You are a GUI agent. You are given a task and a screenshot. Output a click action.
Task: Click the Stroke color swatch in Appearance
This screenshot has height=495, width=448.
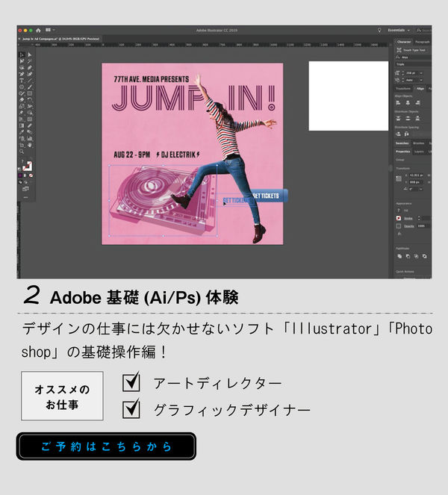(398, 218)
